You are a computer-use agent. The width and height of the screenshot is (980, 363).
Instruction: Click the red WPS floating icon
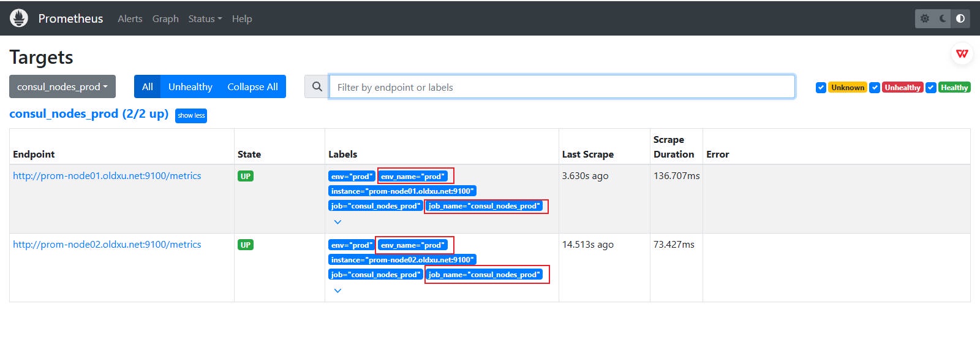(x=962, y=54)
